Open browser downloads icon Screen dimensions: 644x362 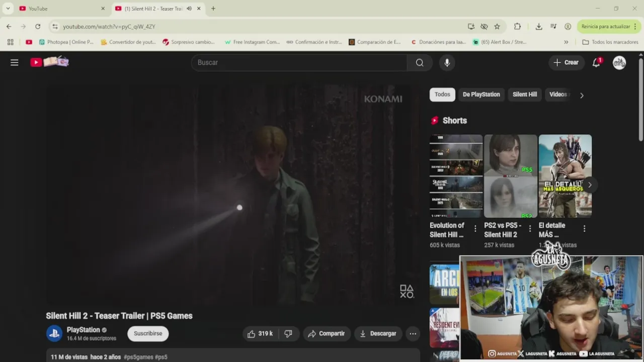coord(539,26)
